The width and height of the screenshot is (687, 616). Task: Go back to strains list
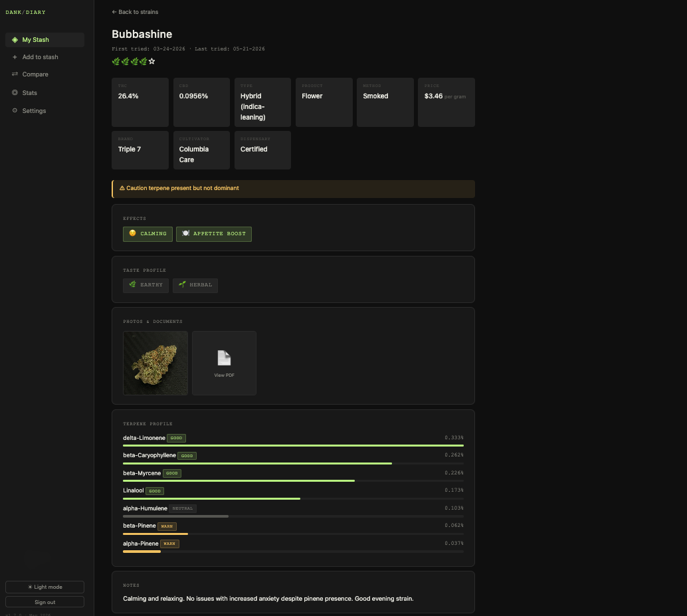[x=135, y=12]
